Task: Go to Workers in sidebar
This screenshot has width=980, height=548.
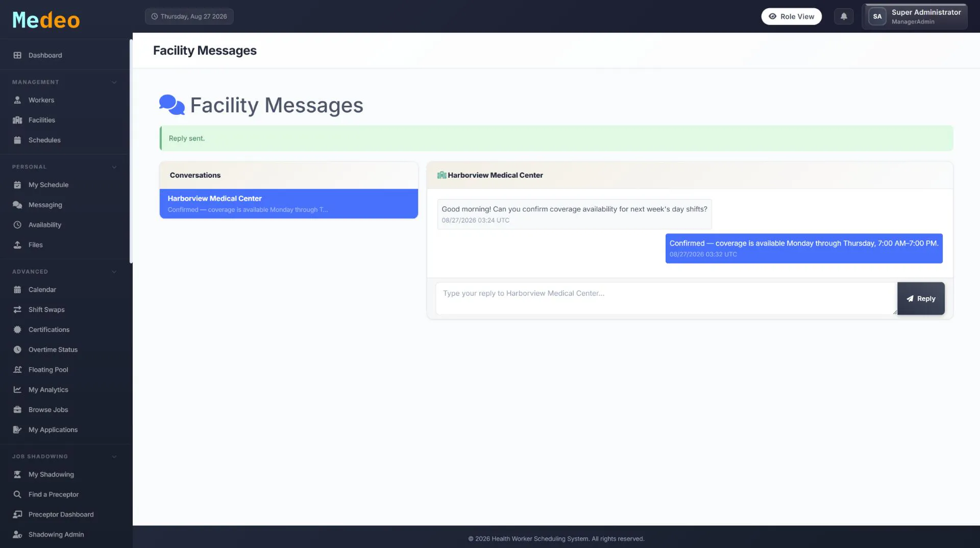Action: [64, 100]
